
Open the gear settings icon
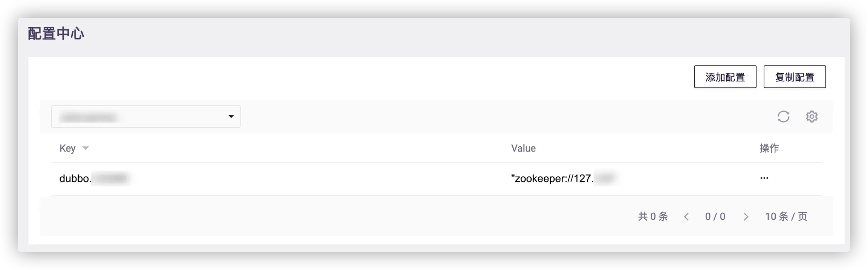pos(811,117)
